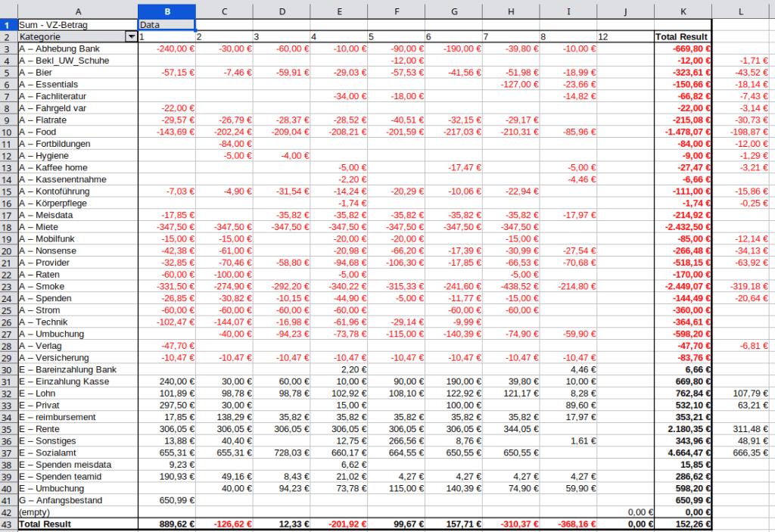775x532 pixels.
Task: Click the E – Lohn category cell
Action: 77,394
